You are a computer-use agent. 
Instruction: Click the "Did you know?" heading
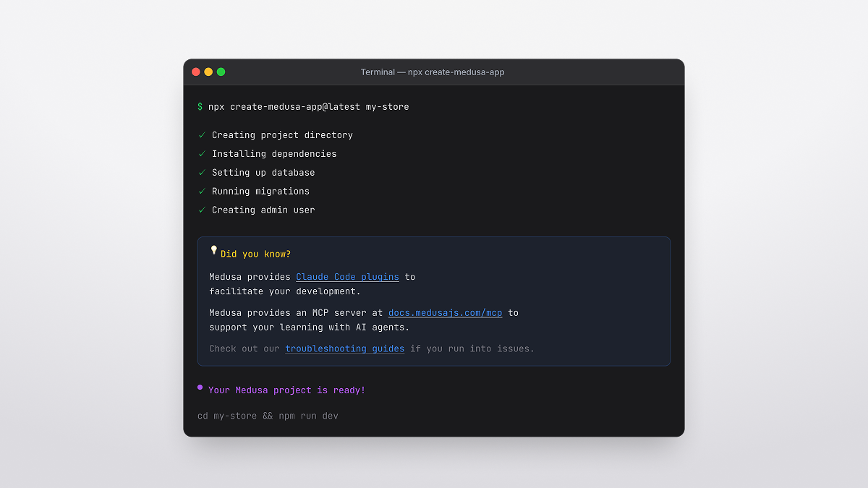point(255,253)
